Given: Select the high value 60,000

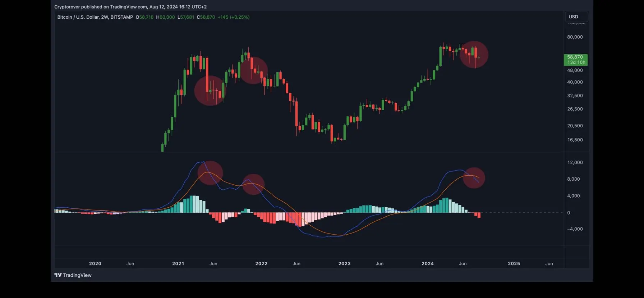Looking at the screenshot, I should 167,17.
